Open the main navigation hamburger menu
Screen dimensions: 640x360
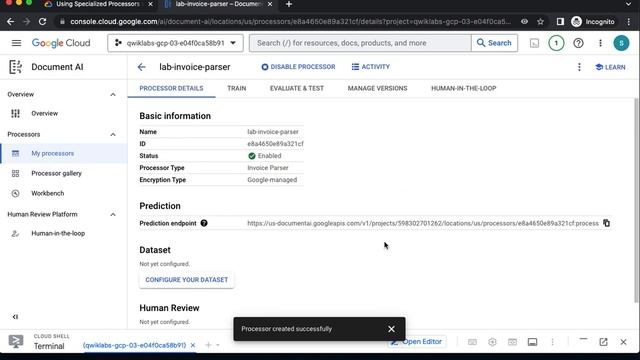pos(16,43)
